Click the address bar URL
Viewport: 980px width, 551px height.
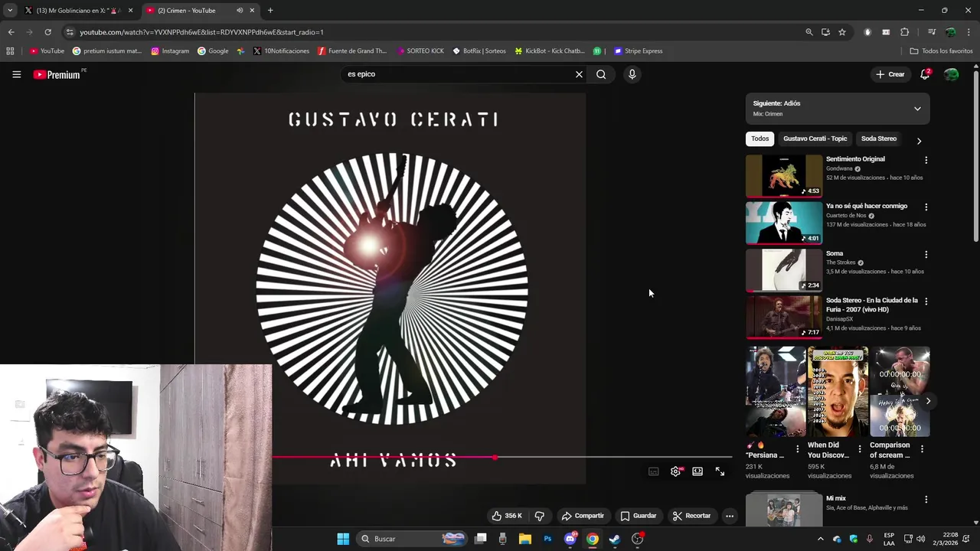pyautogui.click(x=201, y=32)
